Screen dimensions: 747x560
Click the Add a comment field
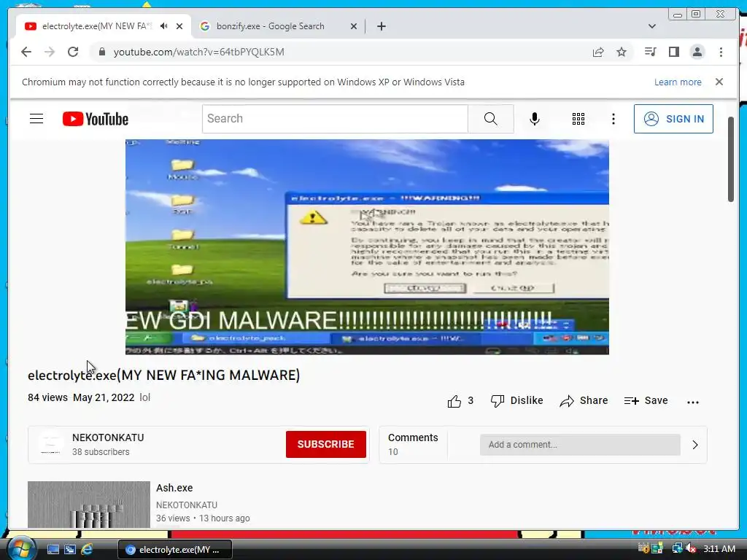580,444
